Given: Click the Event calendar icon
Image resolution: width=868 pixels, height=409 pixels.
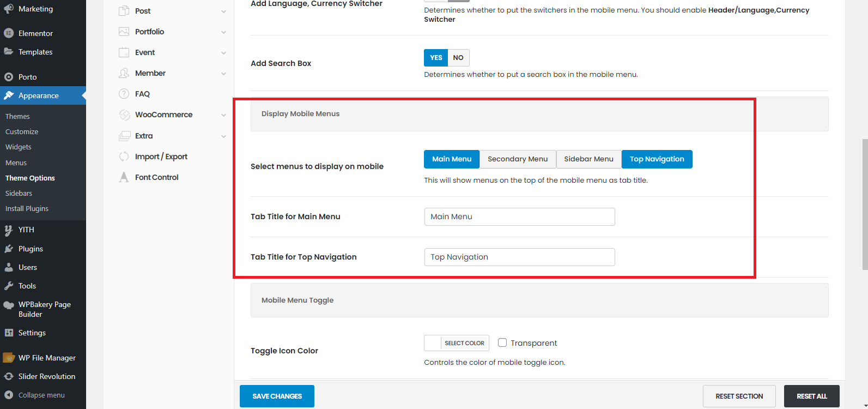Looking at the screenshot, I should coord(124,52).
